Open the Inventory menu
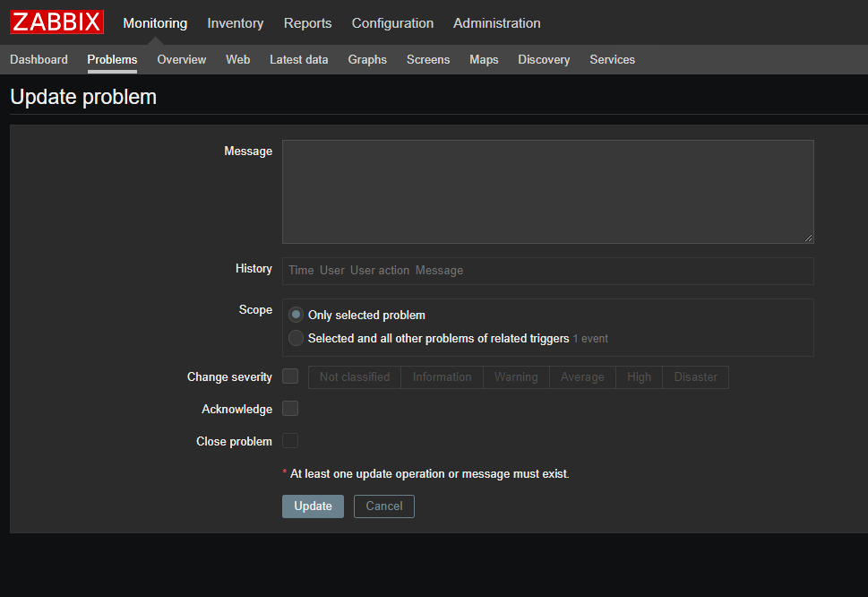 click(x=235, y=23)
